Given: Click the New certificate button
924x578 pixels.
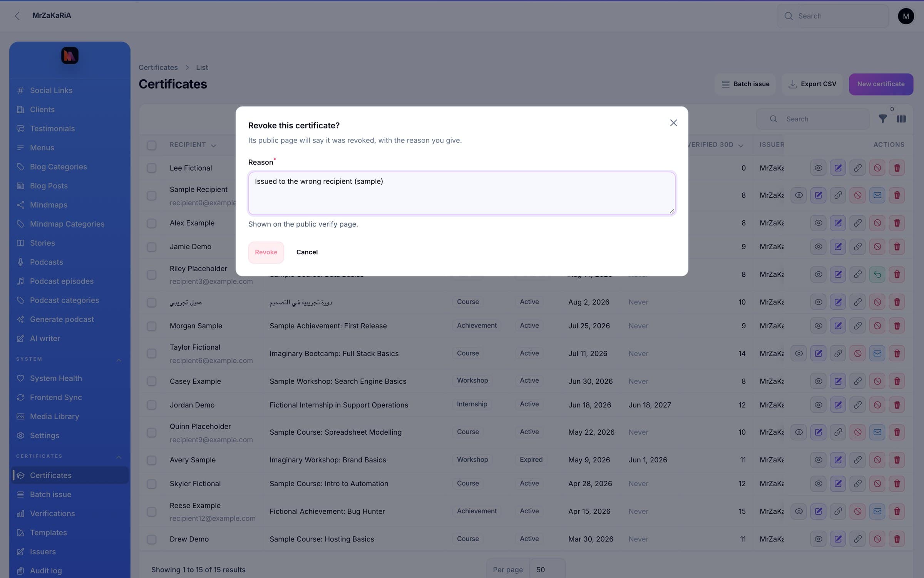Looking at the screenshot, I should click(880, 84).
